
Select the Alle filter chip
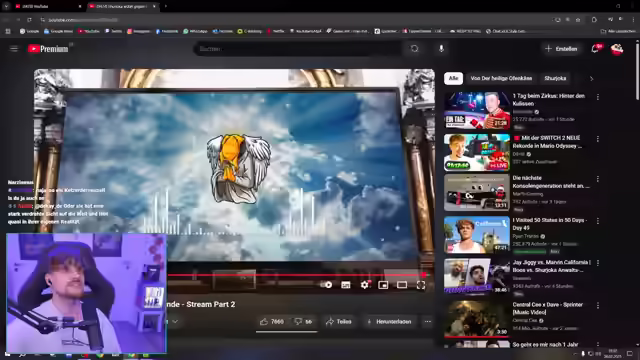453,78
